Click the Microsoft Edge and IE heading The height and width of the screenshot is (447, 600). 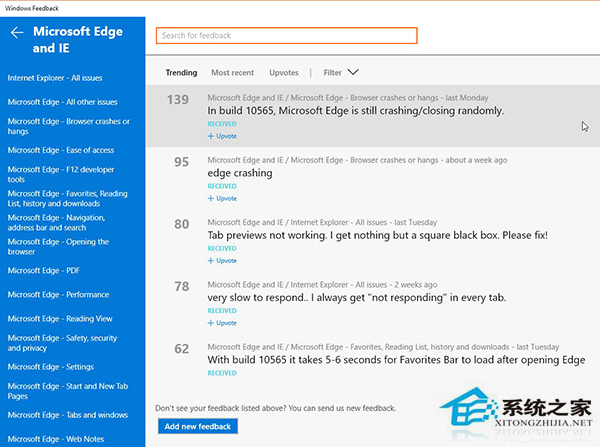pyautogui.click(x=78, y=40)
